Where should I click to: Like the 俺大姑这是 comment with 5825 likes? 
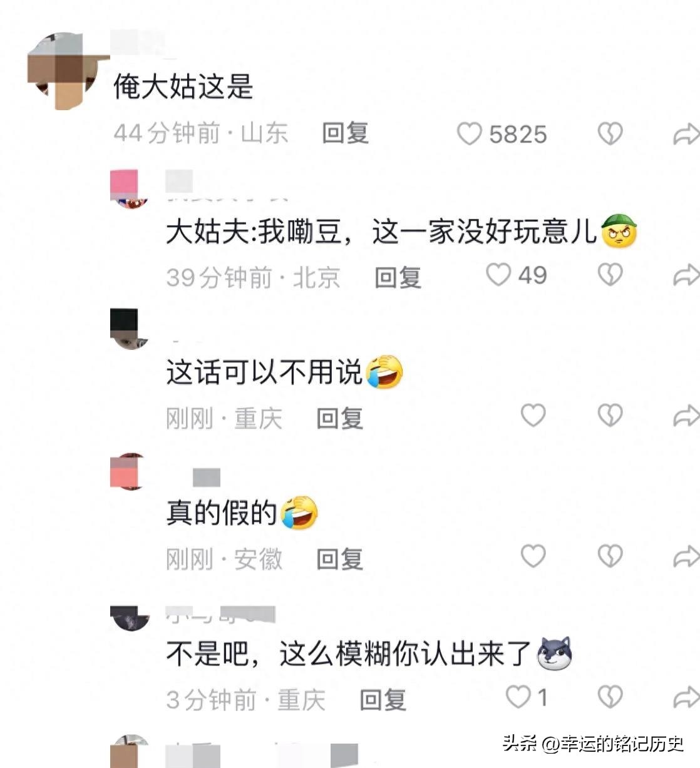pyautogui.click(x=470, y=133)
